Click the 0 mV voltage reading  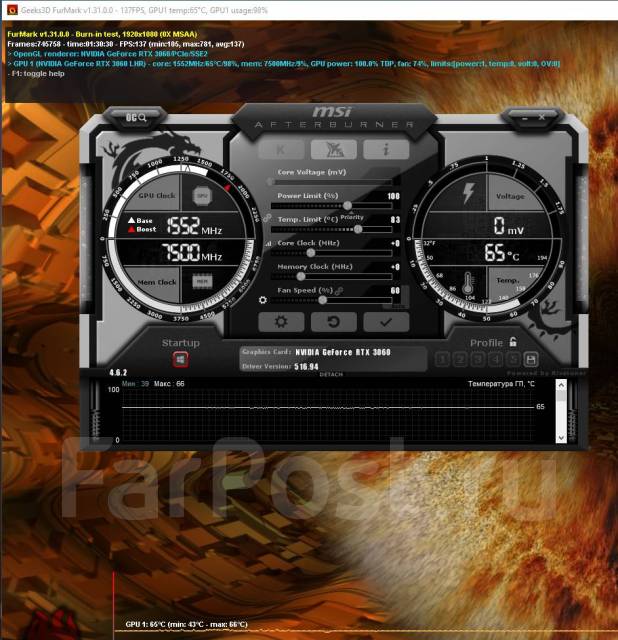click(x=509, y=226)
